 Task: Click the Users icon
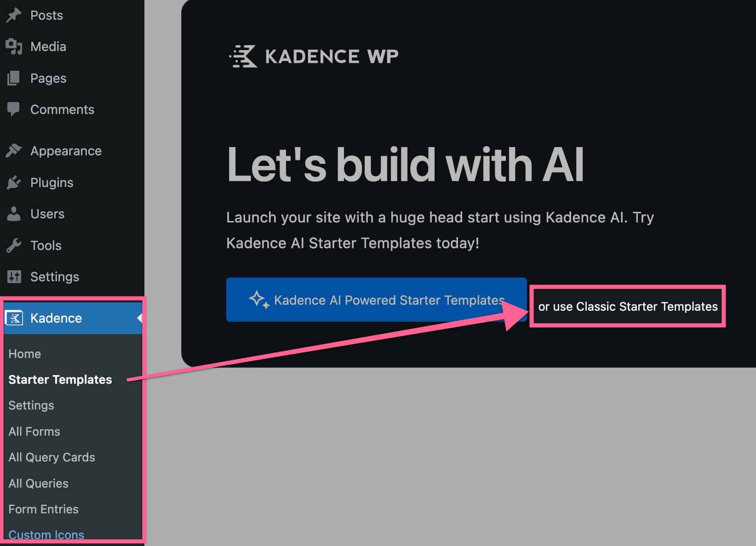coord(14,213)
